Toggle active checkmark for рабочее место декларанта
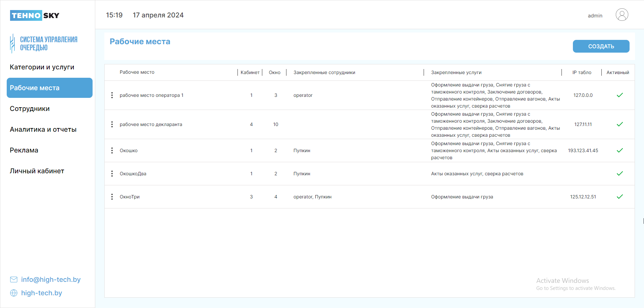644x308 pixels. coord(620,124)
